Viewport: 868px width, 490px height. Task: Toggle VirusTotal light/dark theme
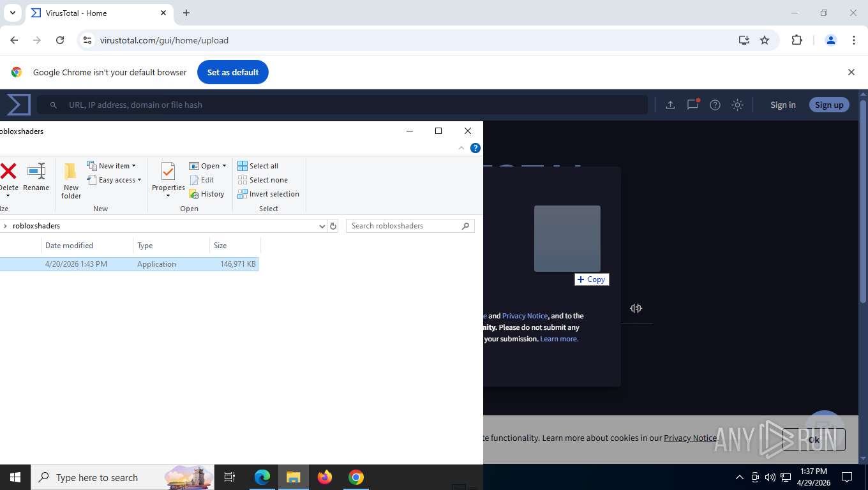coord(737,105)
